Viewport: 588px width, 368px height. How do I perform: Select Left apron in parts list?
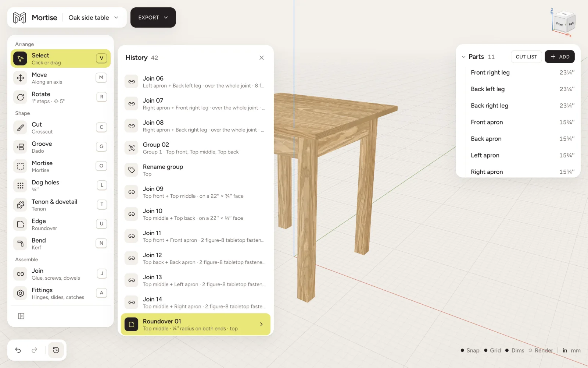tap(522, 155)
